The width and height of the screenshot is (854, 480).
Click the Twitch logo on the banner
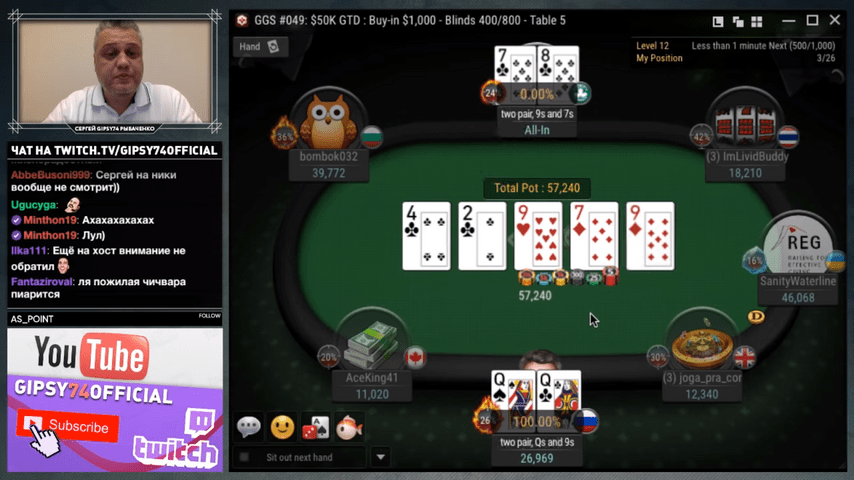tap(174, 441)
